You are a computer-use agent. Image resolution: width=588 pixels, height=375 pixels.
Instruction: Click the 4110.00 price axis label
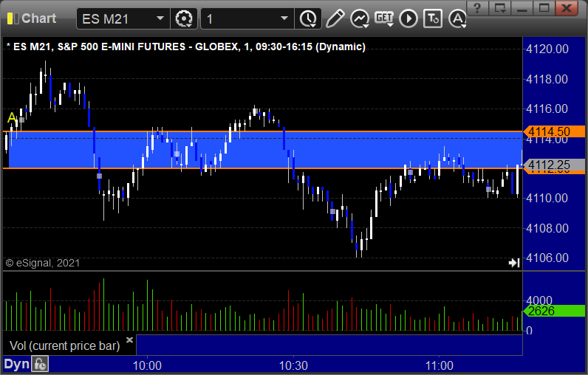(547, 198)
